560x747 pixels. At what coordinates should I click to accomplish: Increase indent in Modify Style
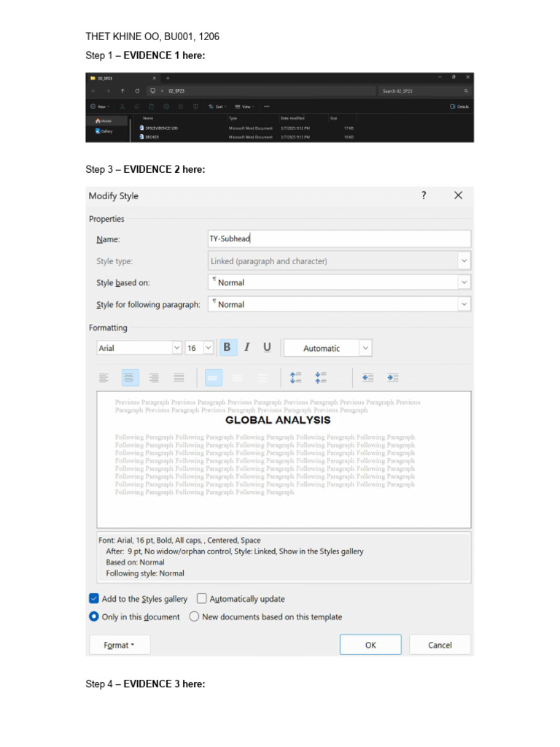(392, 378)
